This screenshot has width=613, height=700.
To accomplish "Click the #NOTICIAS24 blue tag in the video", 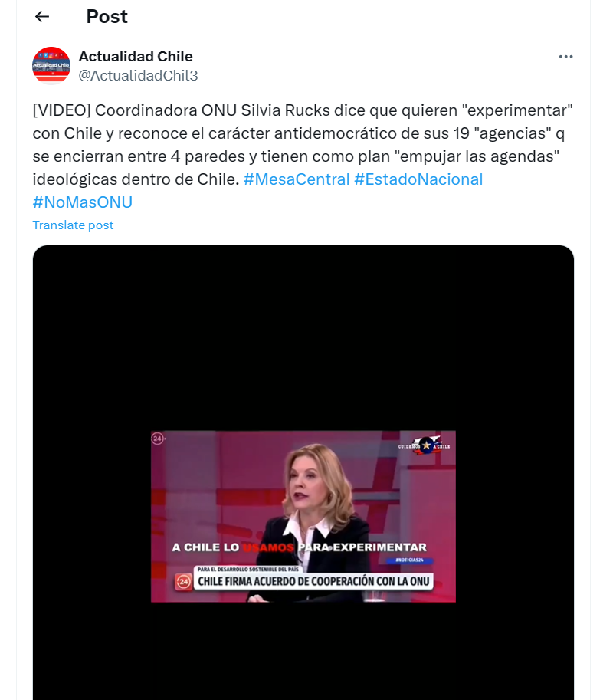I will pos(409,560).
